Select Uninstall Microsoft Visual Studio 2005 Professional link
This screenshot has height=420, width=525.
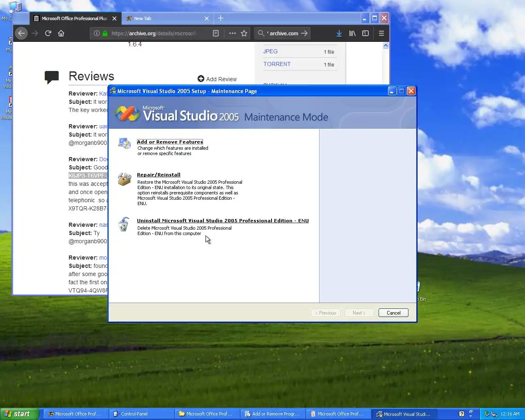(x=223, y=221)
